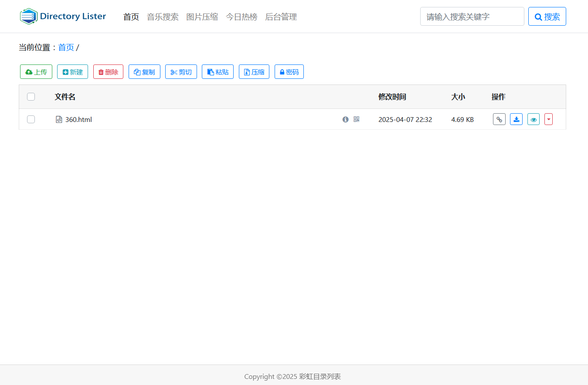Viewport: 588px width, 385px height.
Task: Click the 密码 password button
Action: (289, 72)
